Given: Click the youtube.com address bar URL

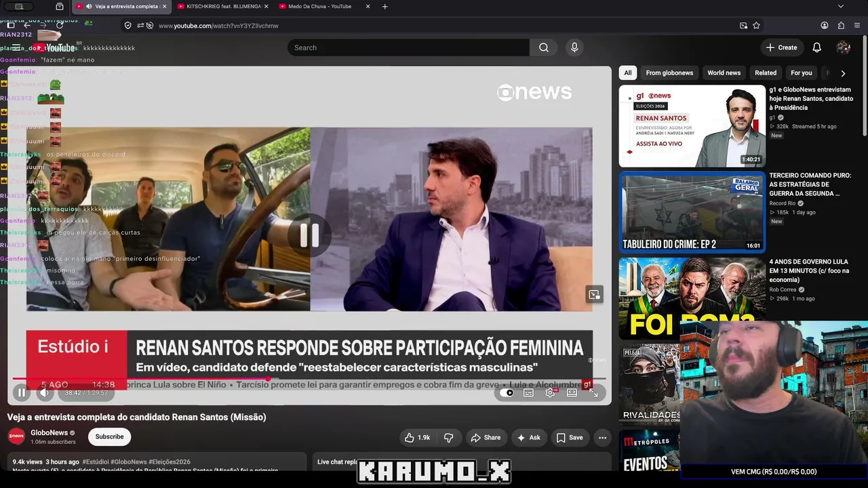Looking at the screenshot, I should tap(218, 26).
